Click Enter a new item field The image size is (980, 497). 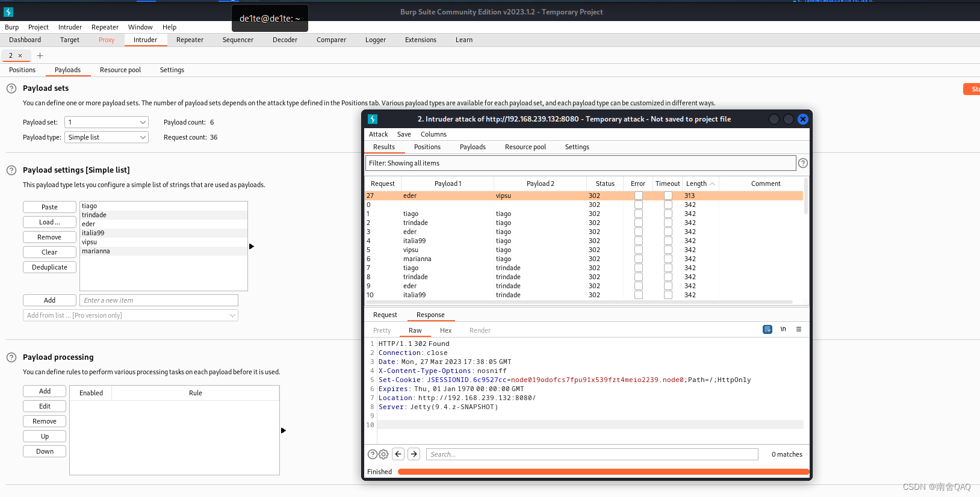click(159, 300)
